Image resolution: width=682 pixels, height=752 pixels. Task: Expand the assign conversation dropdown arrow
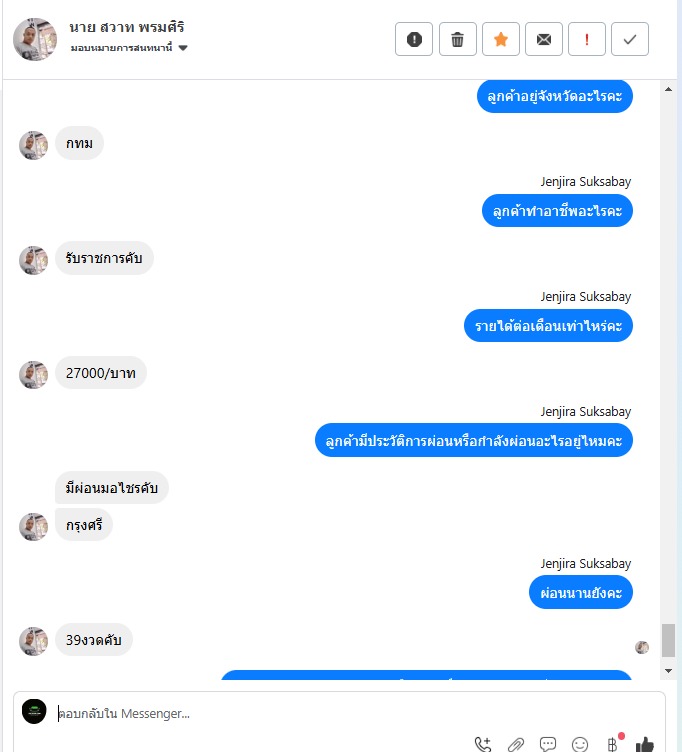[183, 47]
